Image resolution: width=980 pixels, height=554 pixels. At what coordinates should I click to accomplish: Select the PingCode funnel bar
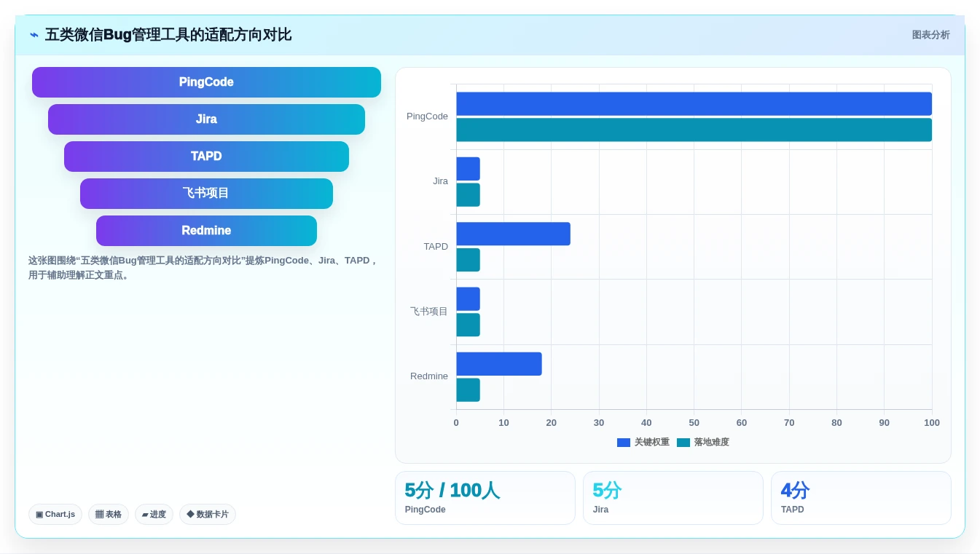pyautogui.click(x=206, y=82)
